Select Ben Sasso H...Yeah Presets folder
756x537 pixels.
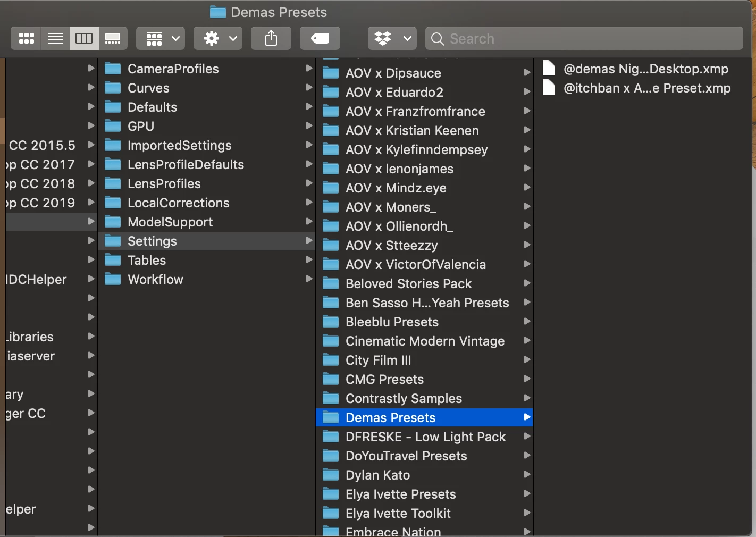424,303
